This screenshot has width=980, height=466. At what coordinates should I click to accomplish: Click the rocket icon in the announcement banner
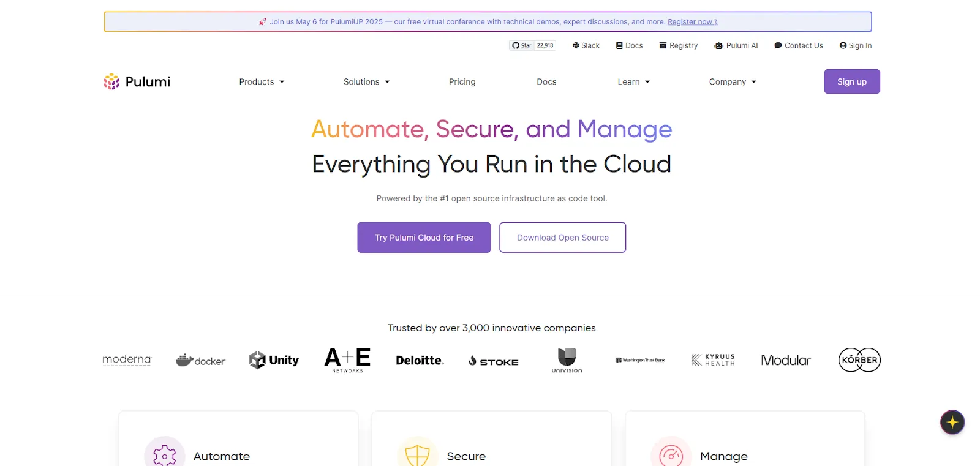coord(263,21)
